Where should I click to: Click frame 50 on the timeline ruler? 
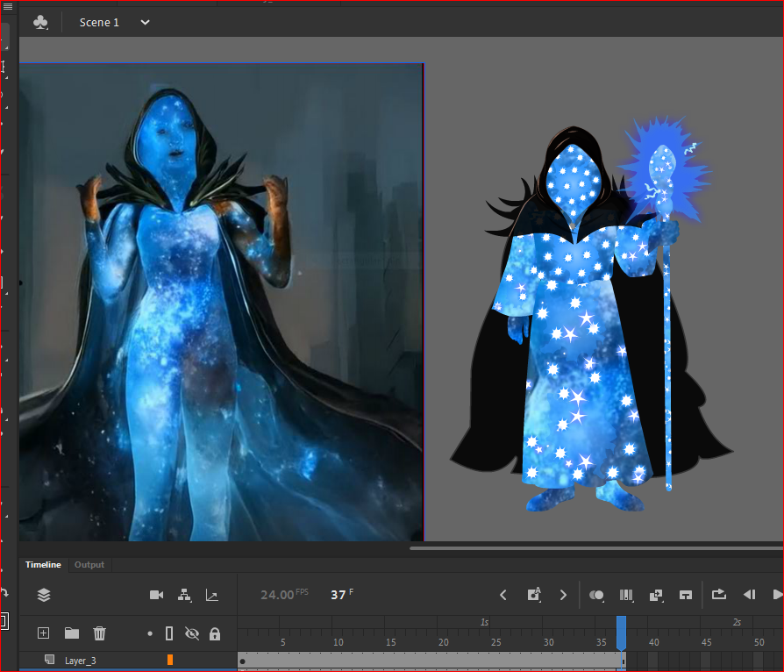[759, 642]
